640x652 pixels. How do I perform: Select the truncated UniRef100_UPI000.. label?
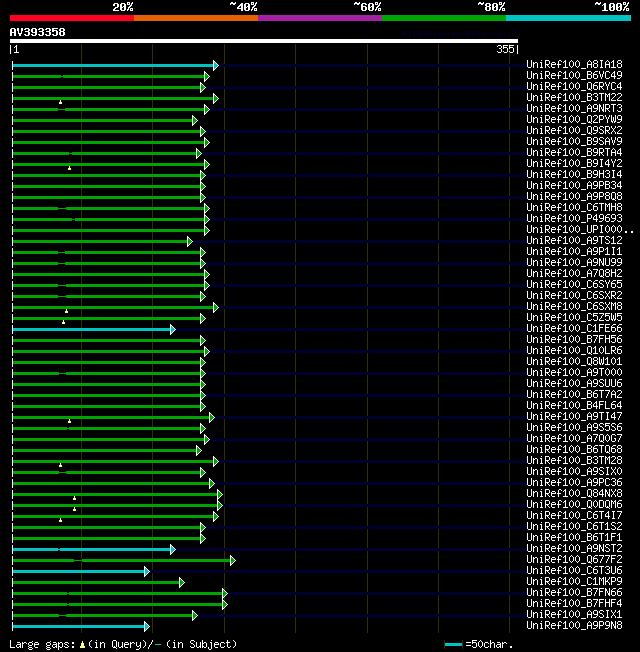pos(580,229)
